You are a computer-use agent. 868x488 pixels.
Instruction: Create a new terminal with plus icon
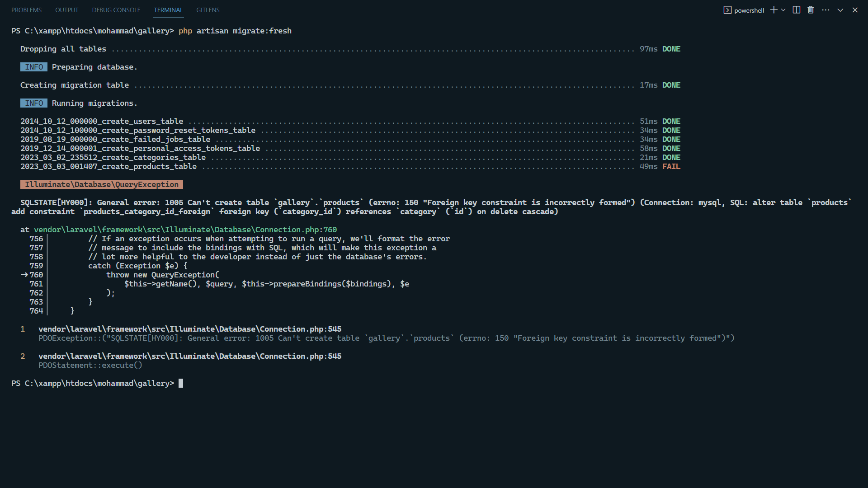pos(774,10)
